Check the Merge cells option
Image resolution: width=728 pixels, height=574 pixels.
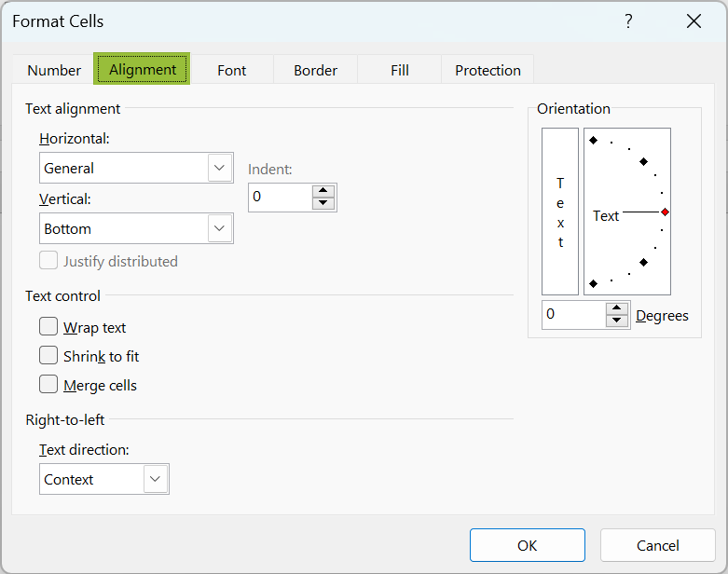click(x=48, y=384)
